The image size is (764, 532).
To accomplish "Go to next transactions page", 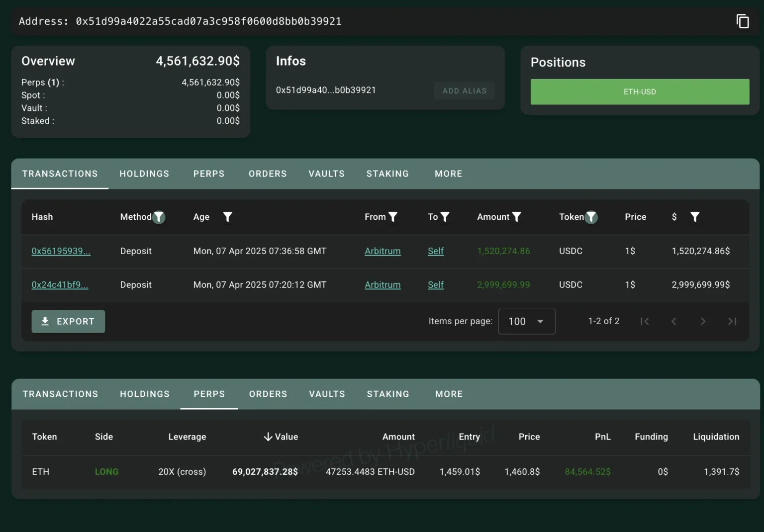I will coord(703,321).
